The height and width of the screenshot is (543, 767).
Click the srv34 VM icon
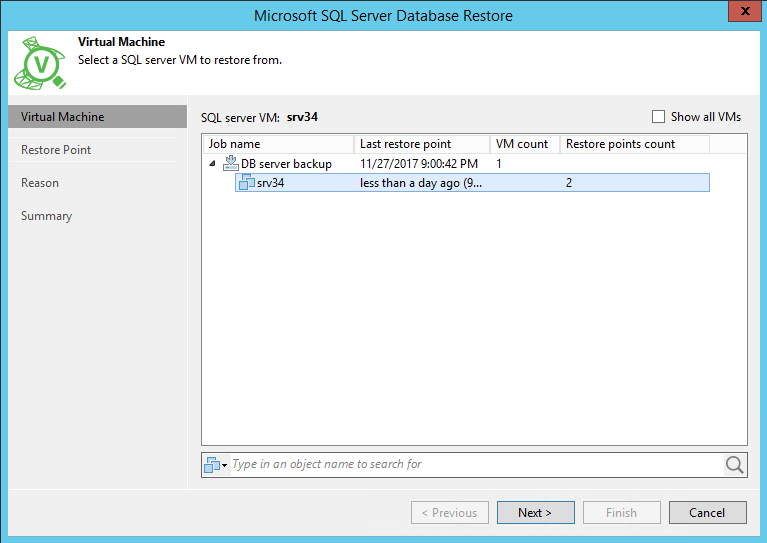tap(247, 182)
